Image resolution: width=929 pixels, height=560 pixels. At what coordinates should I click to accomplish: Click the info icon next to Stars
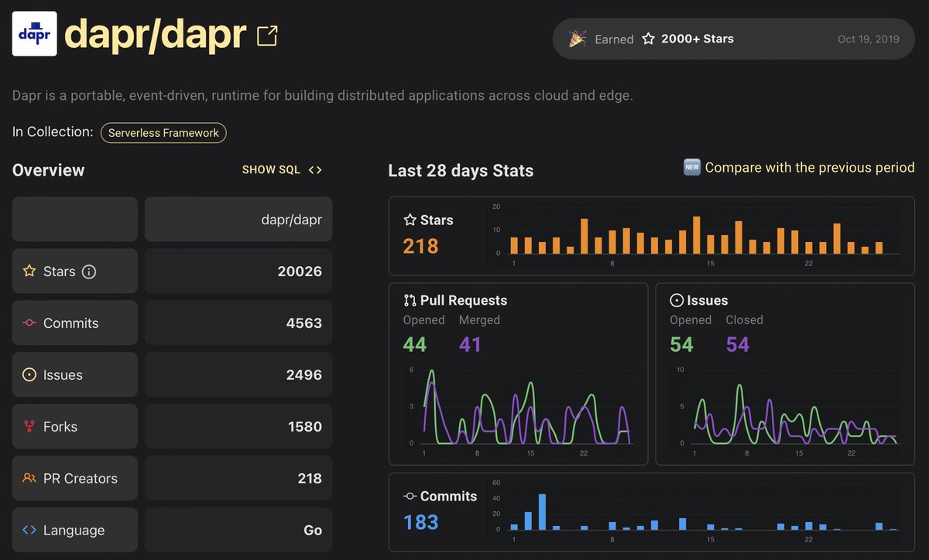89,271
